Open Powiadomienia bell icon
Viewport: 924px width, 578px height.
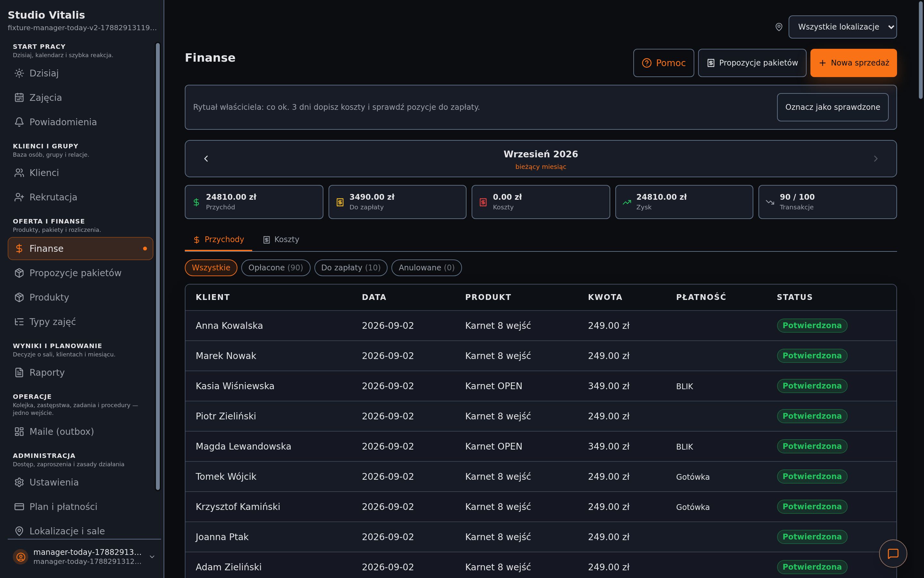(x=19, y=122)
